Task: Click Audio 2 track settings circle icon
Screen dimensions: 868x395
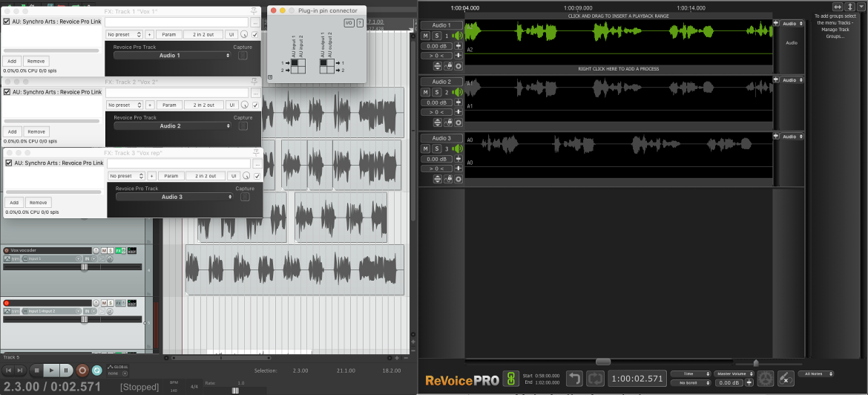Action: coord(458,123)
